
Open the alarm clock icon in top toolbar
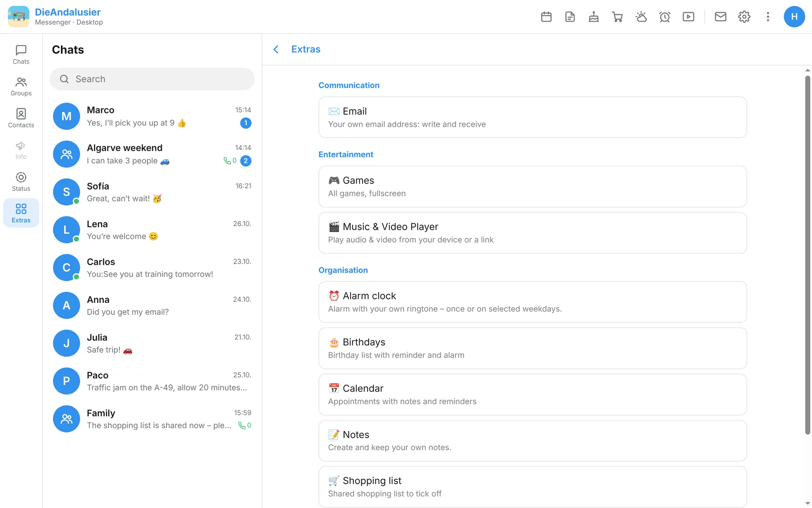point(665,17)
